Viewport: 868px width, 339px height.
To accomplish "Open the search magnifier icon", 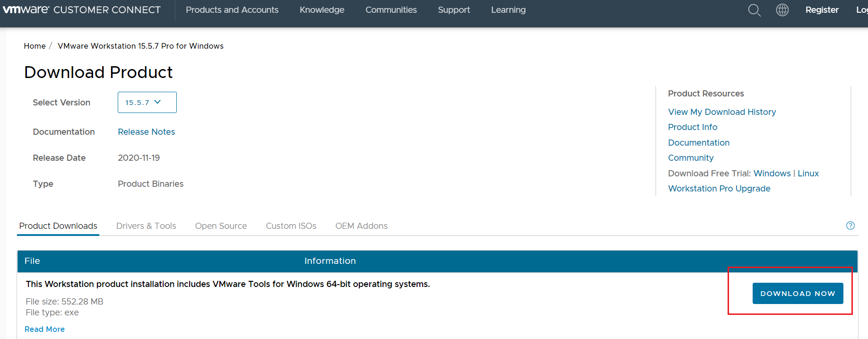I will (755, 10).
